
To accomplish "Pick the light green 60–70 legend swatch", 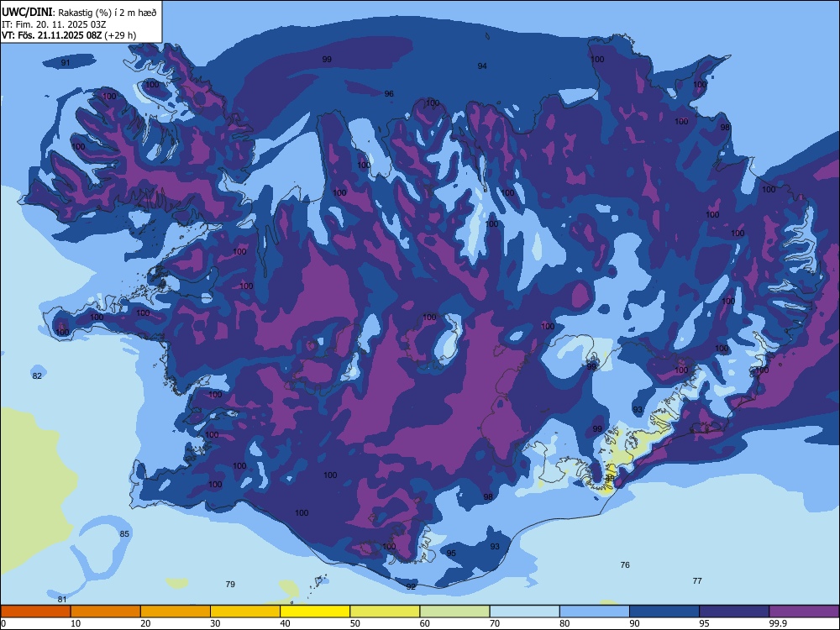I will pyautogui.click(x=454, y=612).
